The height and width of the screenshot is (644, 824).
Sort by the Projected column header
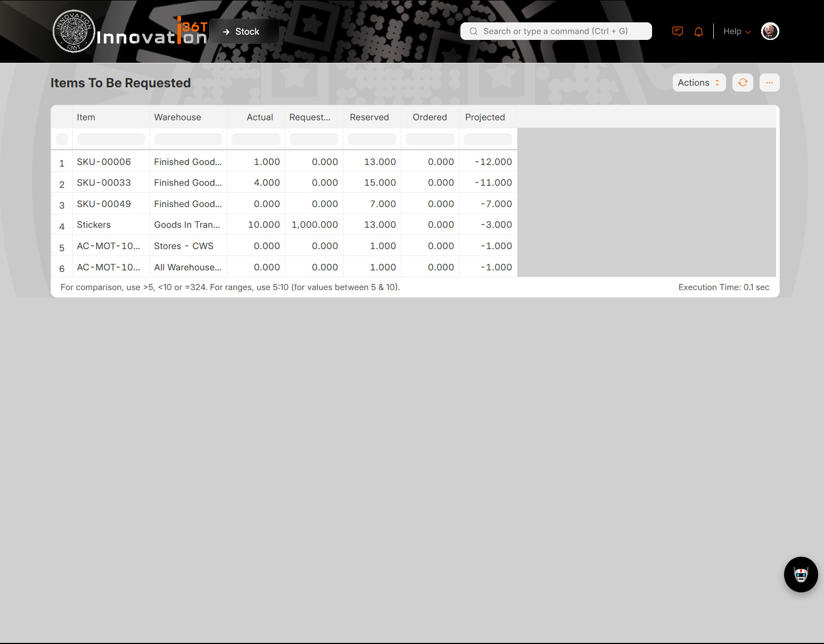[485, 117]
